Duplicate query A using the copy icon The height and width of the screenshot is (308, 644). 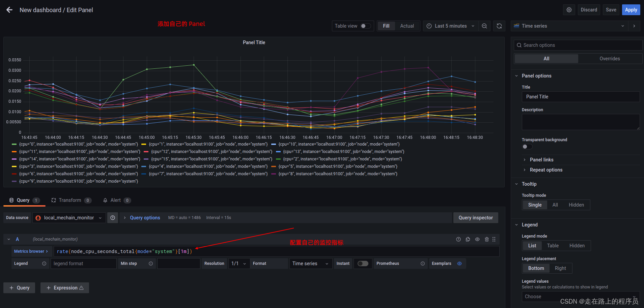(468, 239)
